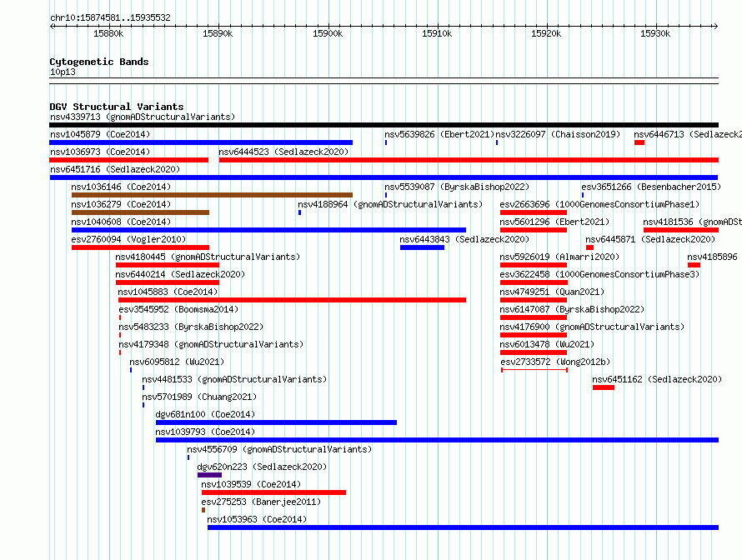Click nsv3226097 (Chaisson2019) label

coord(558,134)
